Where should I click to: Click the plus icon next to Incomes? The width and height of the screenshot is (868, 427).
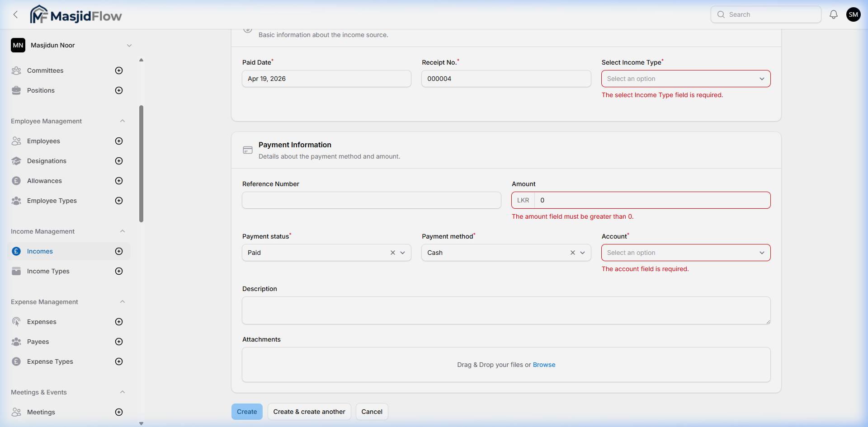coord(119,251)
